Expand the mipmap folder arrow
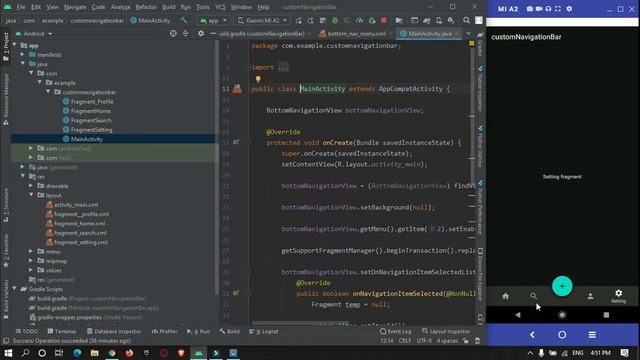 [x=31, y=261]
